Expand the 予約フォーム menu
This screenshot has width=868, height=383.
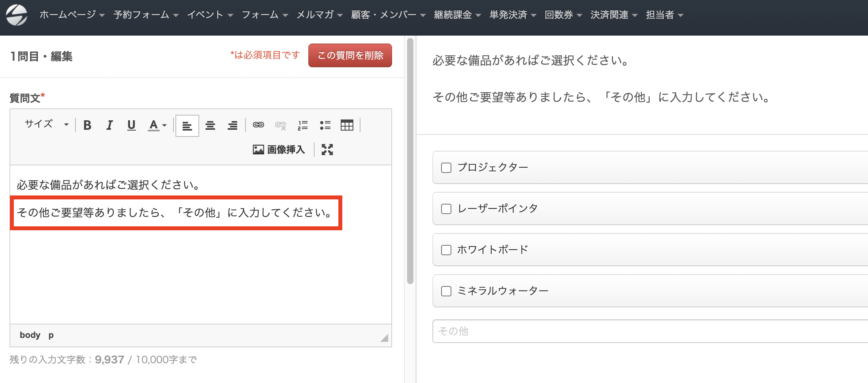(x=146, y=15)
